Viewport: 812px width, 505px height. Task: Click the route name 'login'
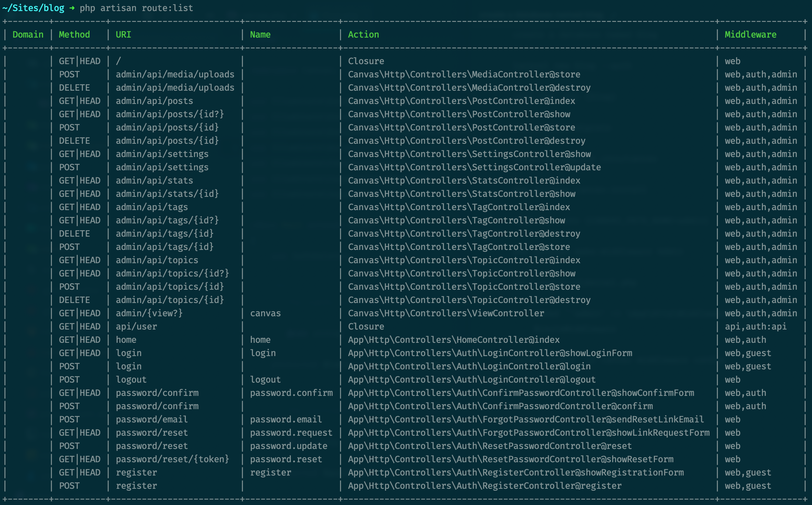pyautogui.click(x=263, y=353)
